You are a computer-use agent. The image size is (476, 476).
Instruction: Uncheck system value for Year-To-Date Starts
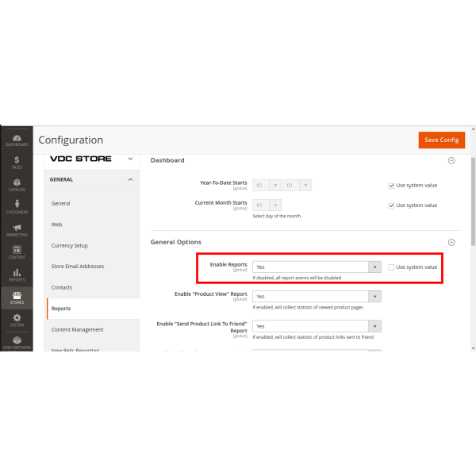391,186
